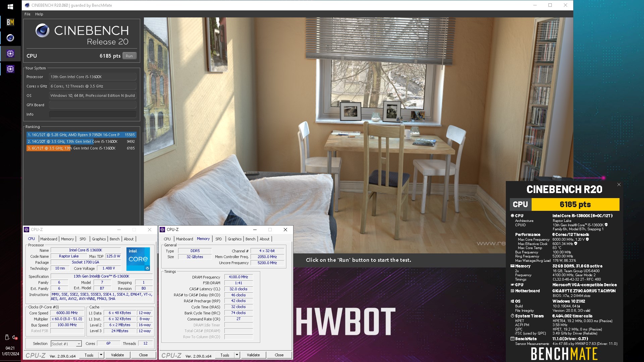Image resolution: width=644 pixels, height=362 pixels.
Task: Select the highlighted CPU-Z taskbar icon
Action: coord(10,53)
